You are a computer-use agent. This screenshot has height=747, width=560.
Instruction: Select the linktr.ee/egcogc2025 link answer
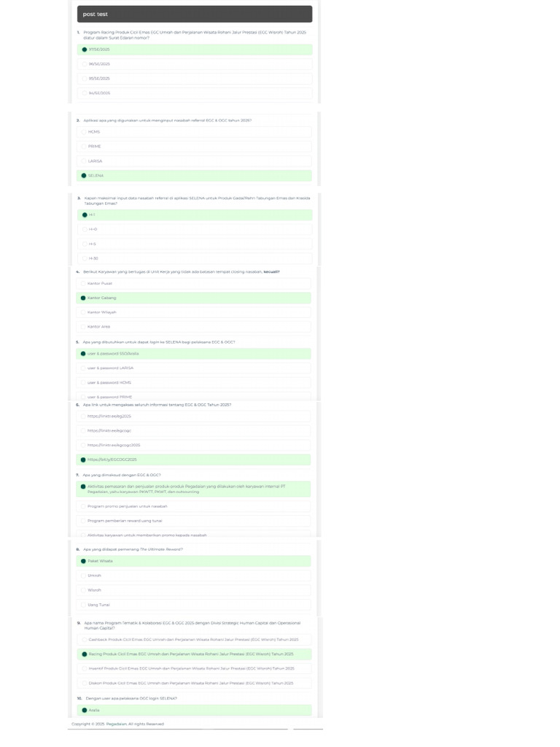(x=193, y=445)
